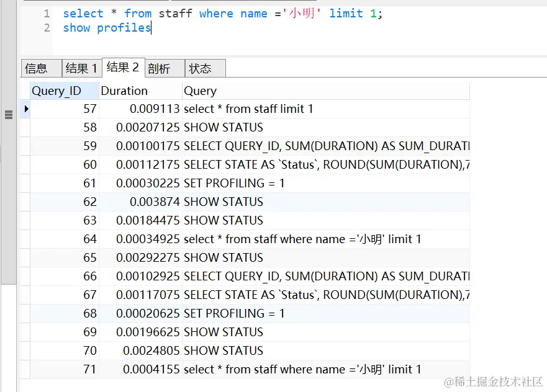
Task: Click the hamburger grip icon on left sidebar
Action: click(9, 114)
